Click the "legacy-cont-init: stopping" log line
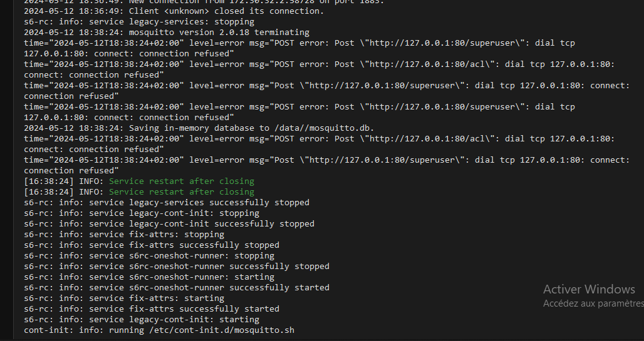This screenshot has width=644, height=341. (142, 213)
